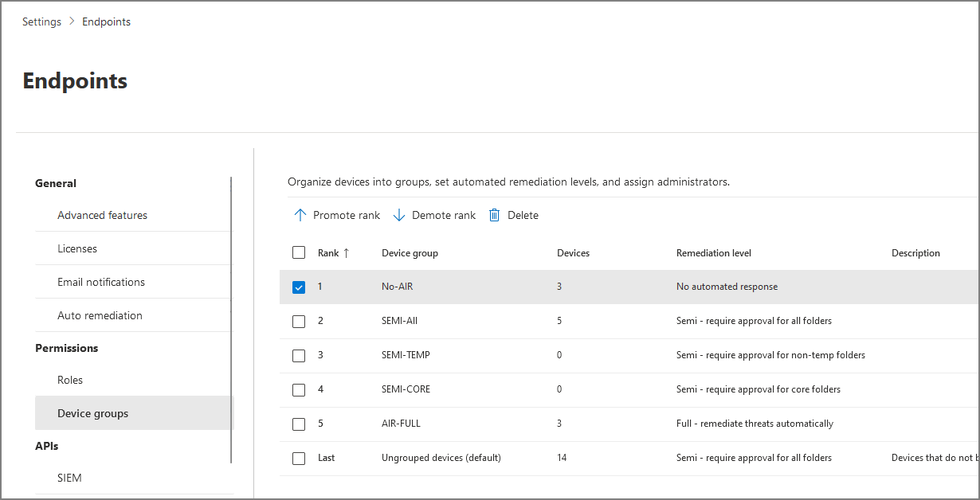The image size is (980, 500).
Task: Click the left navigation pane scrollbar
Action: pos(231,318)
